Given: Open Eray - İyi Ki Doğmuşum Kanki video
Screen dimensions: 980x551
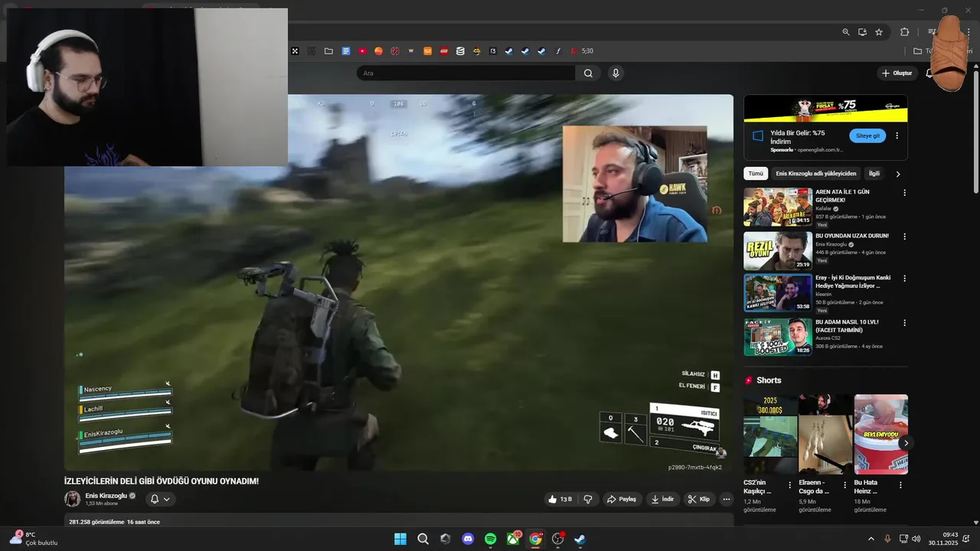Looking at the screenshot, I should click(x=778, y=293).
